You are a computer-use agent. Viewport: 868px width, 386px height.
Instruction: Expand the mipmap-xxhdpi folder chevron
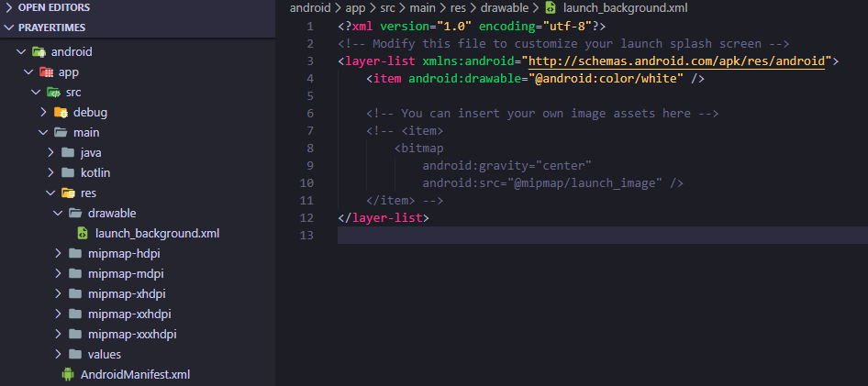pyautogui.click(x=58, y=314)
